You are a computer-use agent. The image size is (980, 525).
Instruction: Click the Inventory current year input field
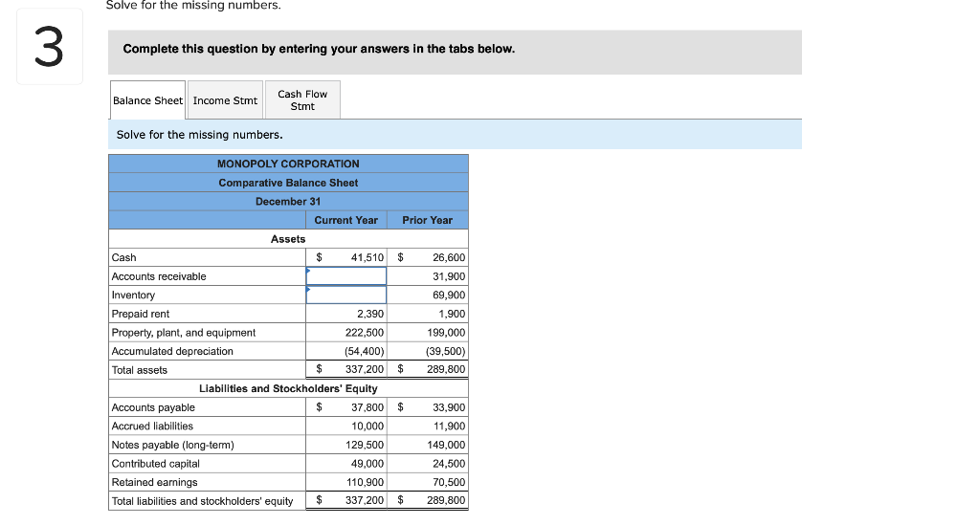click(x=346, y=295)
